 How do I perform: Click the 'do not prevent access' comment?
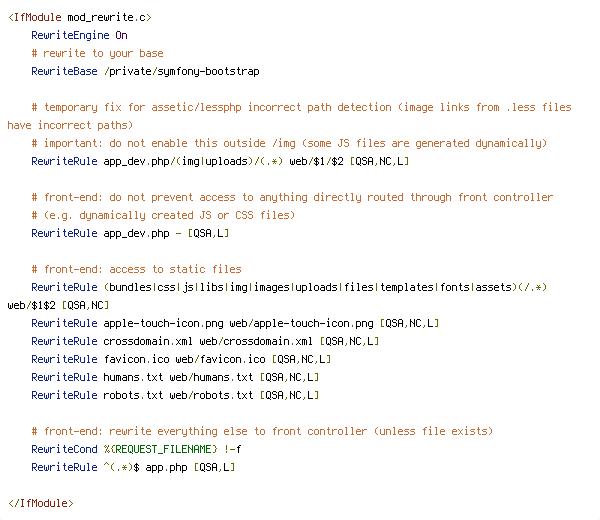(292, 197)
